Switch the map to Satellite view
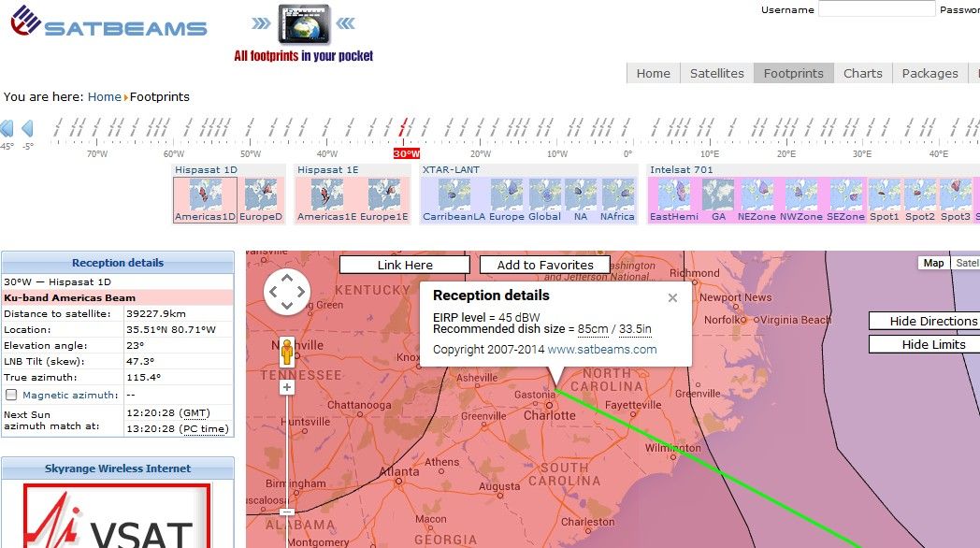 click(966, 263)
